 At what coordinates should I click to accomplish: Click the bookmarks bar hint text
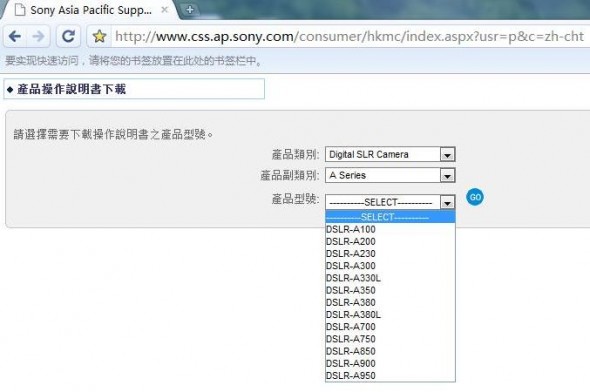[x=134, y=61]
